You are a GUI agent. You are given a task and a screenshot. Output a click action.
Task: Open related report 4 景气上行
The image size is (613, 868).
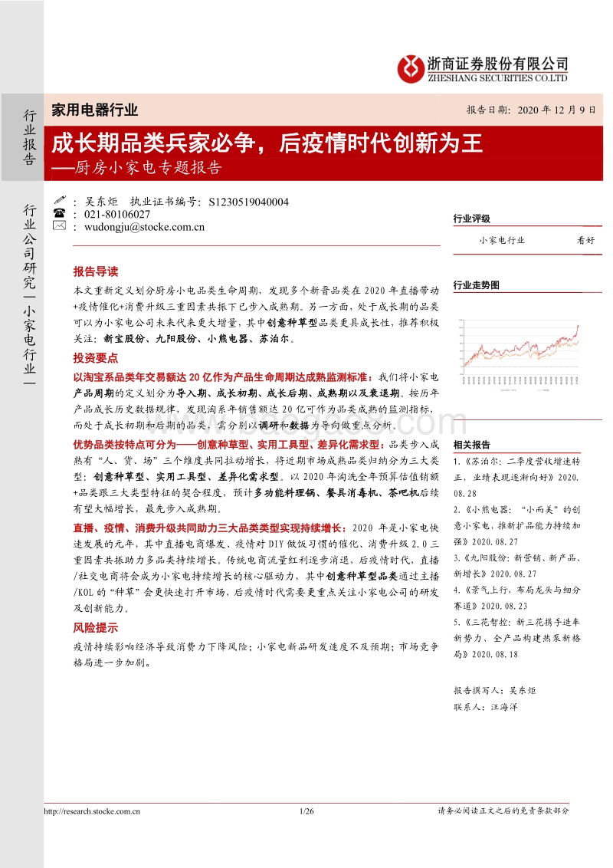coord(516,598)
